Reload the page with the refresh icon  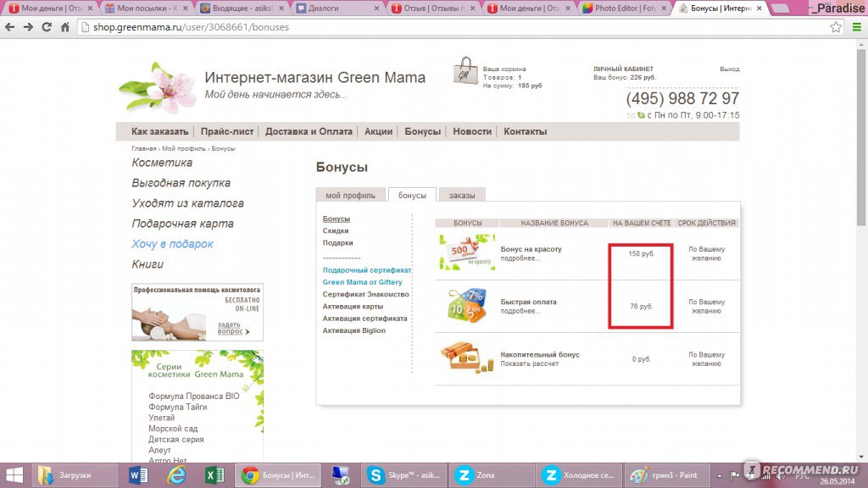(47, 27)
